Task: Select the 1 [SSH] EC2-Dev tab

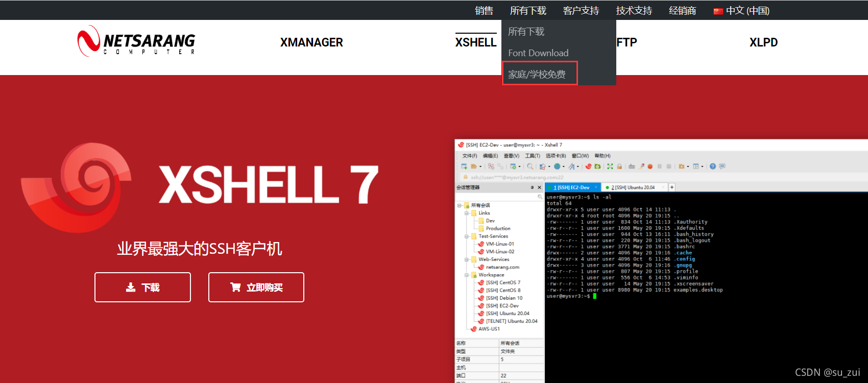Action: click(x=573, y=187)
